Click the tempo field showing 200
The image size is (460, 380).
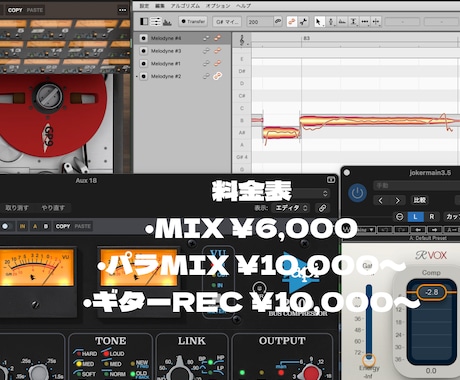pyautogui.click(x=260, y=22)
